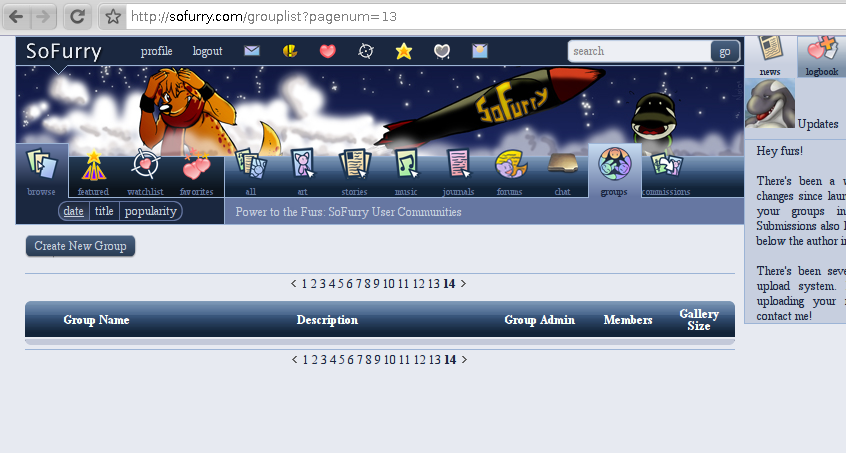The image size is (846, 453).
Task: Click the Create New Group button
Action: 80,246
